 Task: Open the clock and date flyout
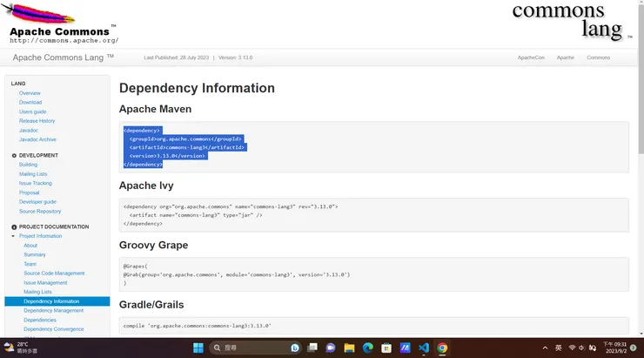pyautogui.click(x=614, y=348)
